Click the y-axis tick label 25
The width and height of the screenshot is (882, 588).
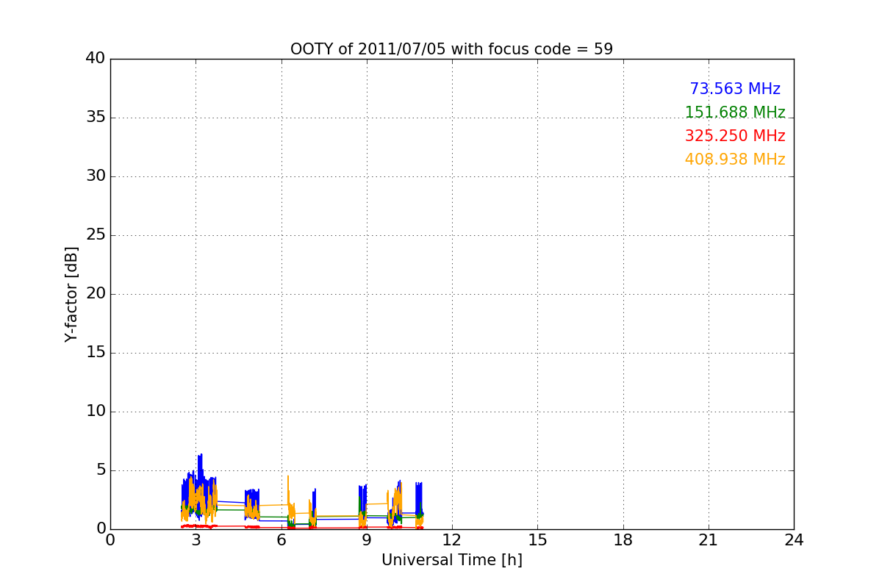coord(96,235)
